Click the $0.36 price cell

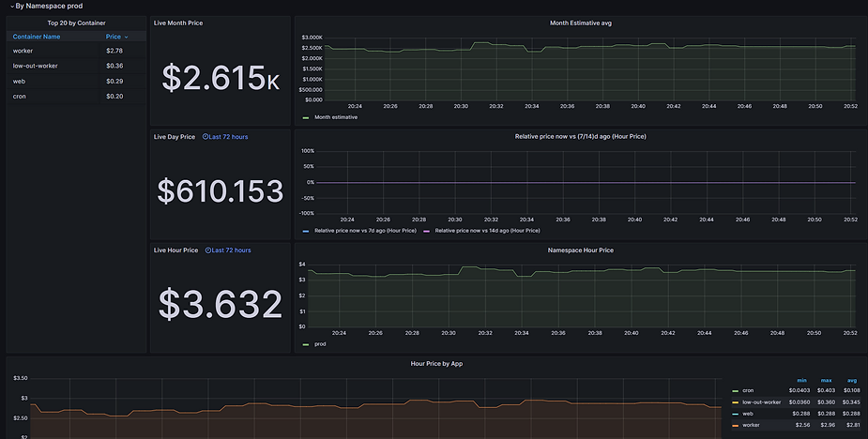pyautogui.click(x=114, y=66)
